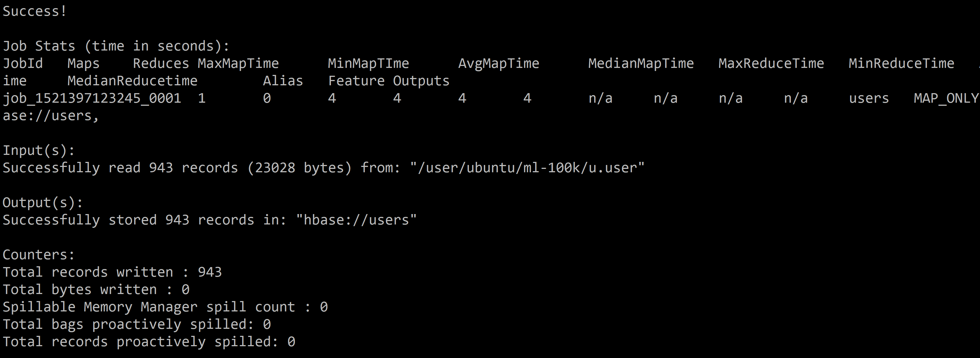The width and height of the screenshot is (980, 358).
Task: Click the "Output(s):" section label
Action: 43,203
